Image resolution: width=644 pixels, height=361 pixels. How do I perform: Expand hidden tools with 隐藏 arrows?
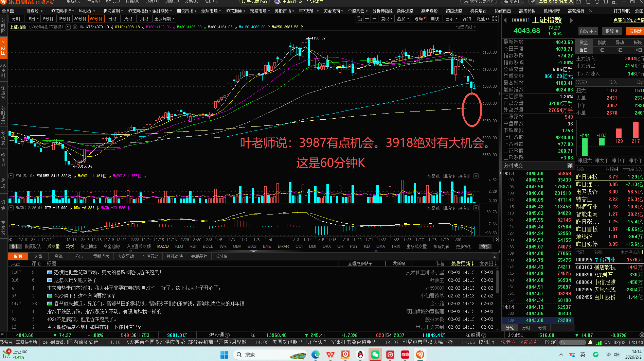pos(483,19)
